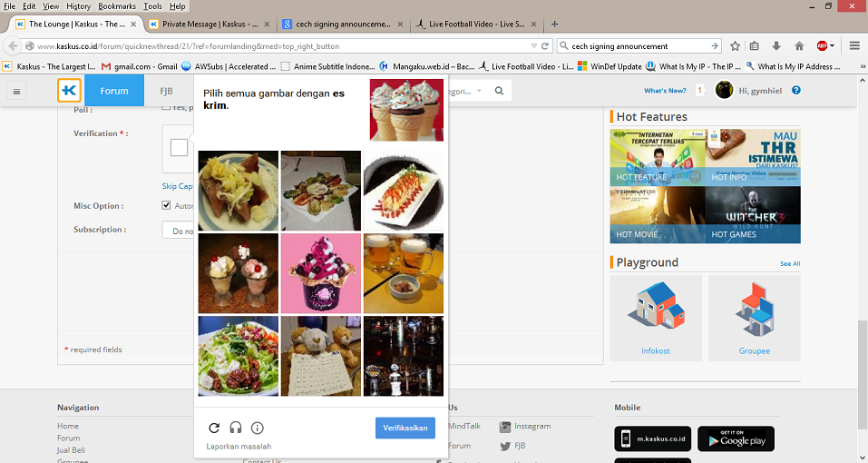Open the History menu

pos(78,6)
